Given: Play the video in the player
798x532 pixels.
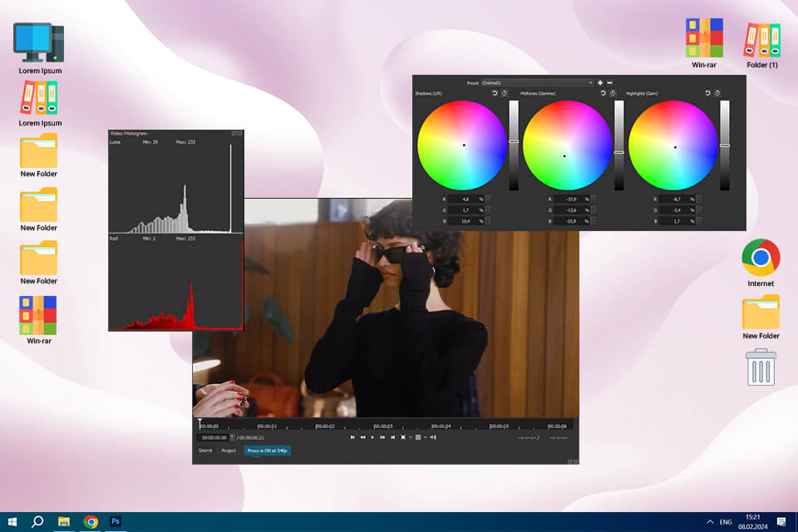Looking at the screenshot, I should (372, 437).
